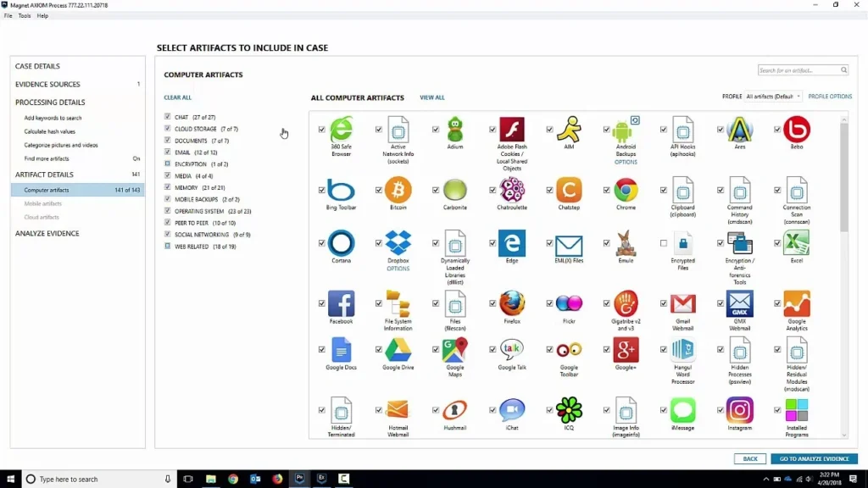Select the Facebook artifact icon
Viewport: 868px width, 488px height.
(341, 303)
